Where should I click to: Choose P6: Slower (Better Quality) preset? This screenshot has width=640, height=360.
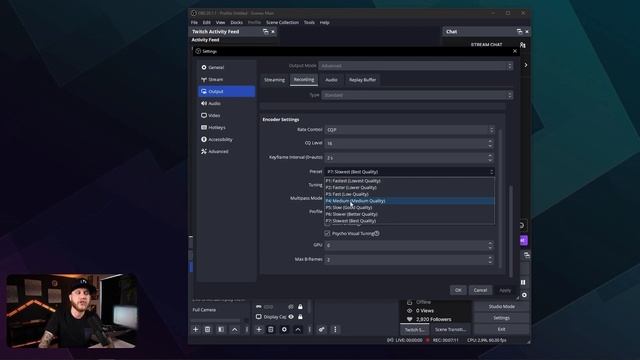pyautogui.click(x=409, y=214)
